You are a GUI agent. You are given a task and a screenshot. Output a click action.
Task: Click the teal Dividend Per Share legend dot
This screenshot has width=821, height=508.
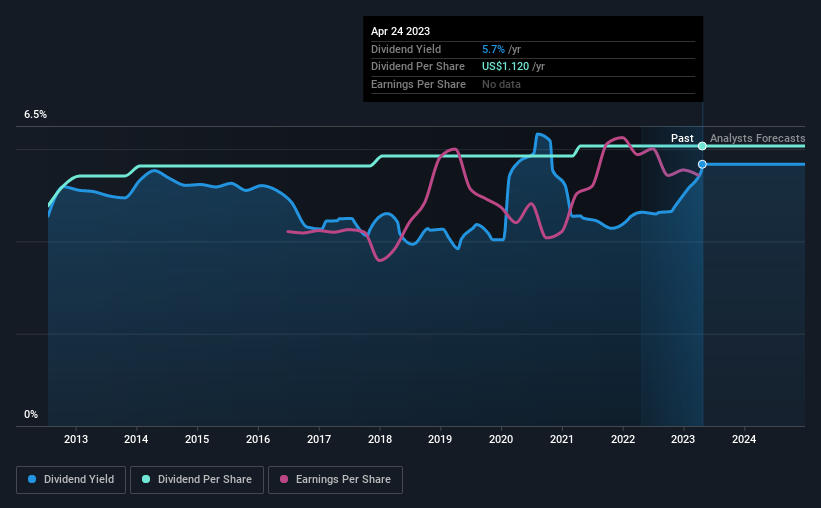click(146, 479)
